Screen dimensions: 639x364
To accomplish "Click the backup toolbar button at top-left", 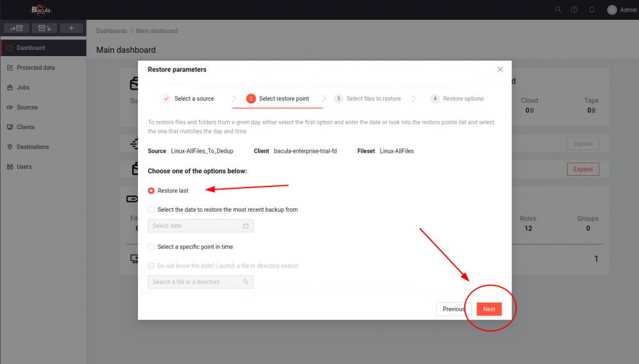I will click(x=16, y=28).
